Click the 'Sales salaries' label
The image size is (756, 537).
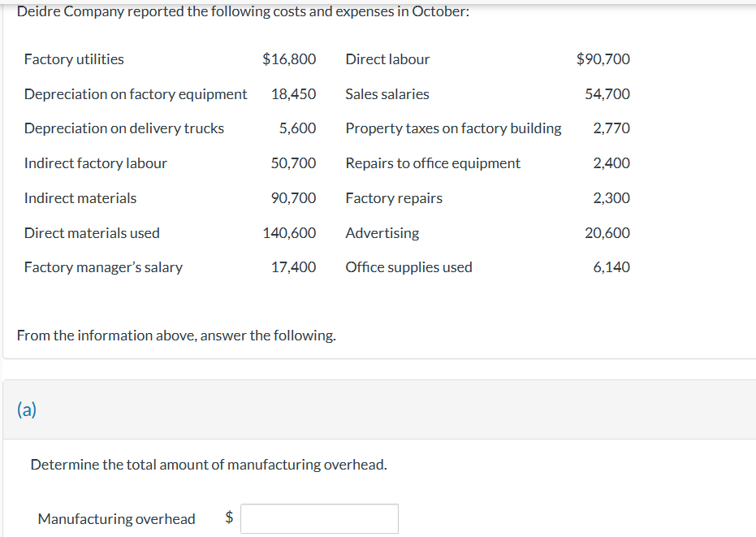coord(387,94)
